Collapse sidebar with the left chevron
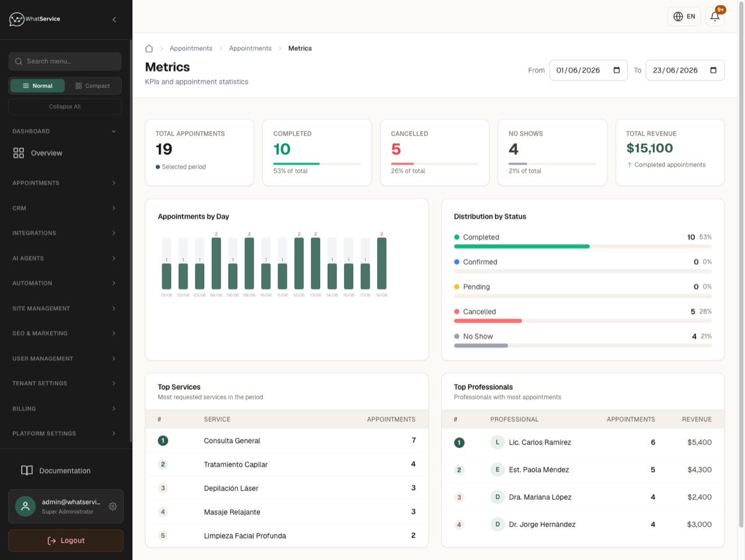This screenshot has width=745, height=560. (x=114, y=19)
